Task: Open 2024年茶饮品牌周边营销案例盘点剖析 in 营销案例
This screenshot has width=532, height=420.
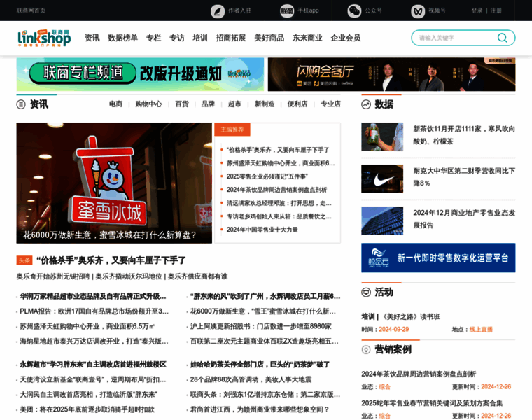Action: (419, 374)
